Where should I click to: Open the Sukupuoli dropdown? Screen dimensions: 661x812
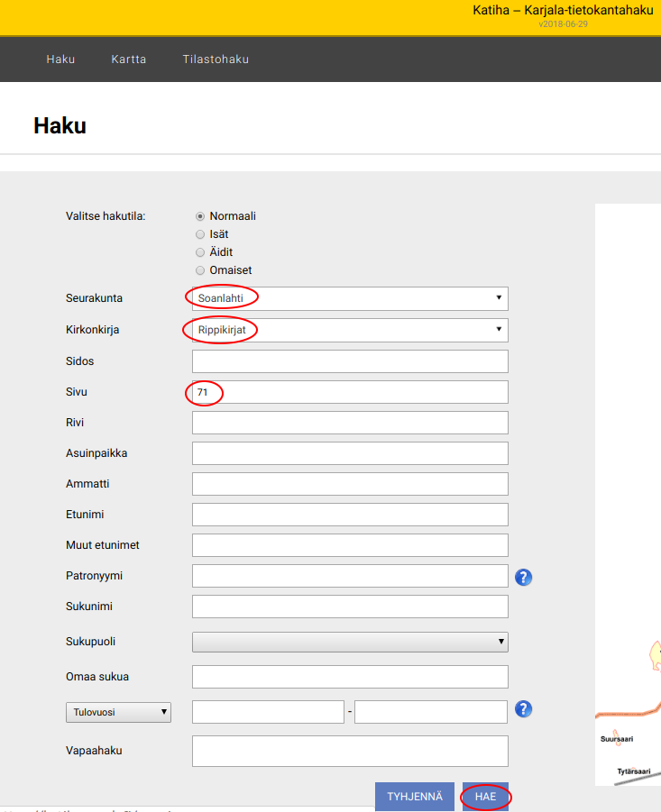[350, 642]
